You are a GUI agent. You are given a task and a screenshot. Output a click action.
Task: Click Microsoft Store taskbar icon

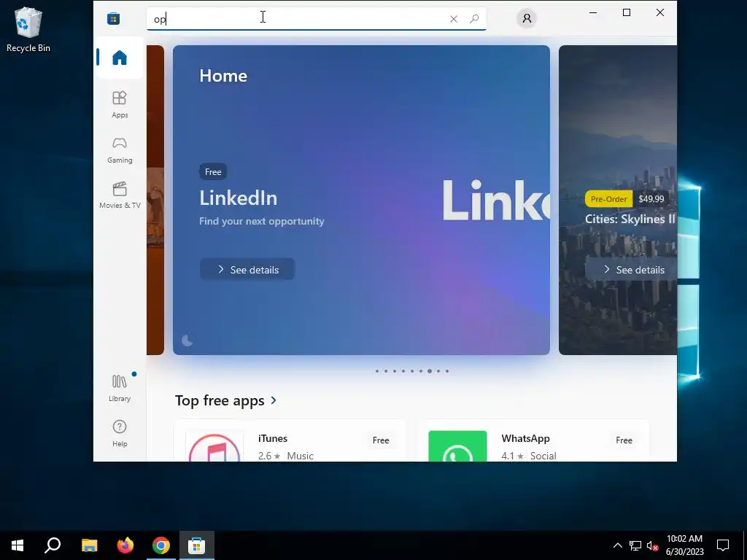[197, 545]
